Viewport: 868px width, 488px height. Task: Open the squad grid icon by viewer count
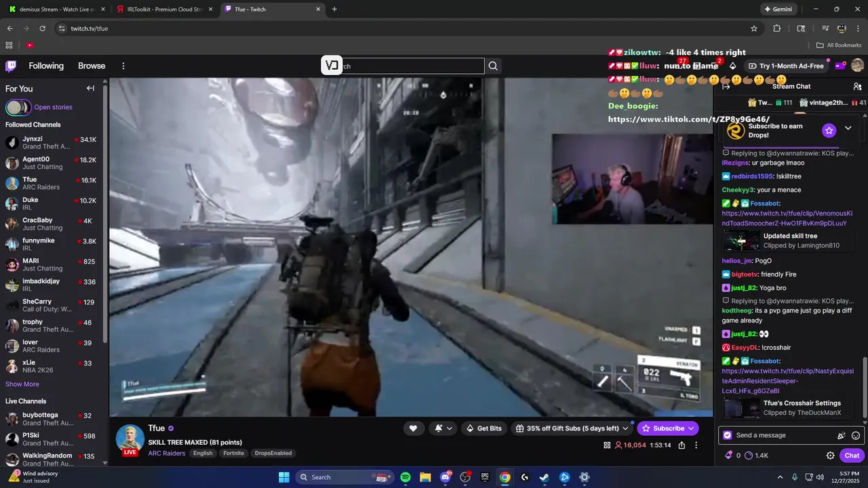(x=607, y=445)
